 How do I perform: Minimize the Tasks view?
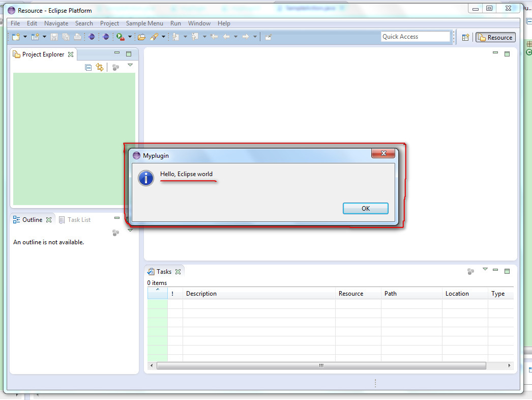click(495, 270)
